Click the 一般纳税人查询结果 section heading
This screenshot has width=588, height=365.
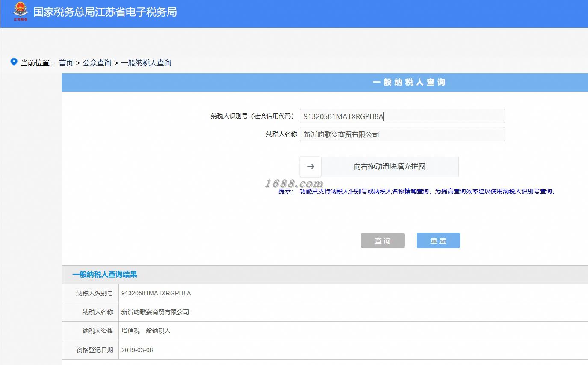click(x=105, y=275)
